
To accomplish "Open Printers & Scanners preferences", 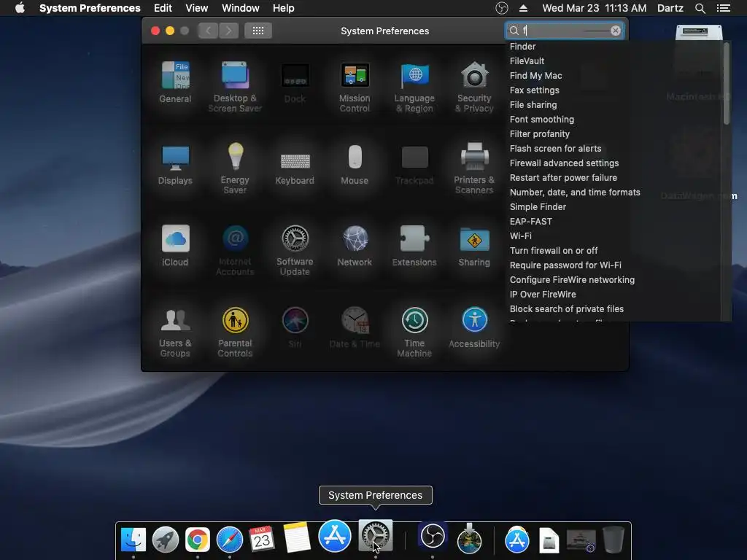I will pyautogui.click(x=474, y=168).
